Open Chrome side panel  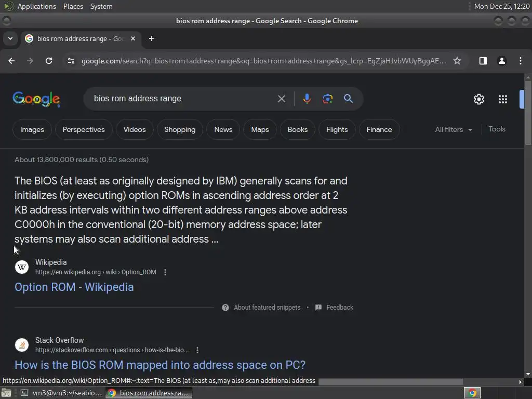click(483, 61)
